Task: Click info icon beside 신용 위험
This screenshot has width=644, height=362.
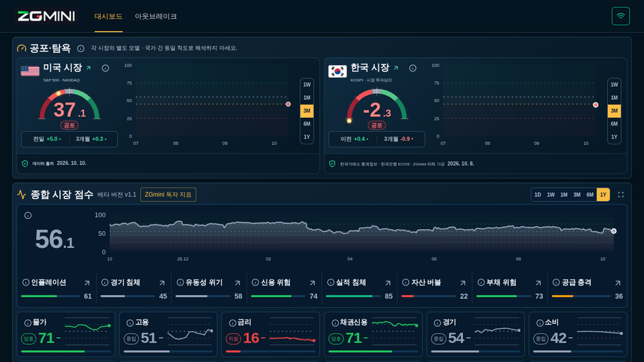Action: [x=255, y=282]
